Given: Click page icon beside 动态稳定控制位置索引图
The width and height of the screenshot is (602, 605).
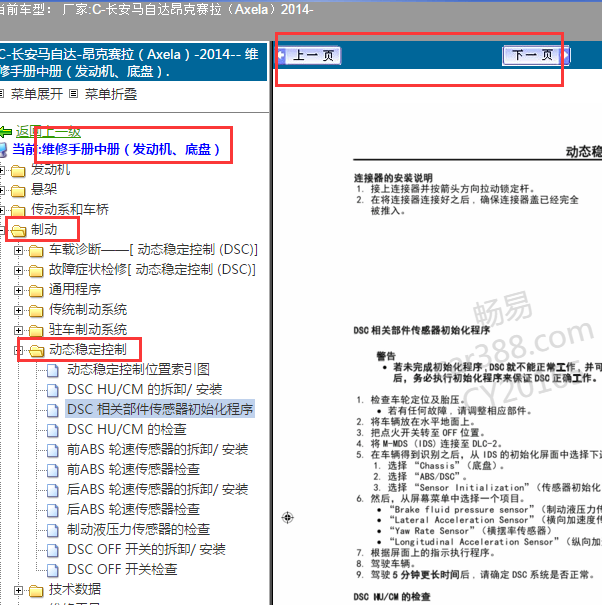Looking at the screenshot, I should pos(52,371).
